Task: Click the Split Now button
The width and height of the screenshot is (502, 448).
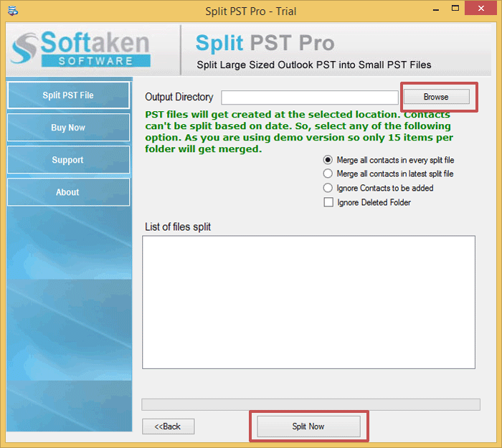Action: [x=308, y=426]
